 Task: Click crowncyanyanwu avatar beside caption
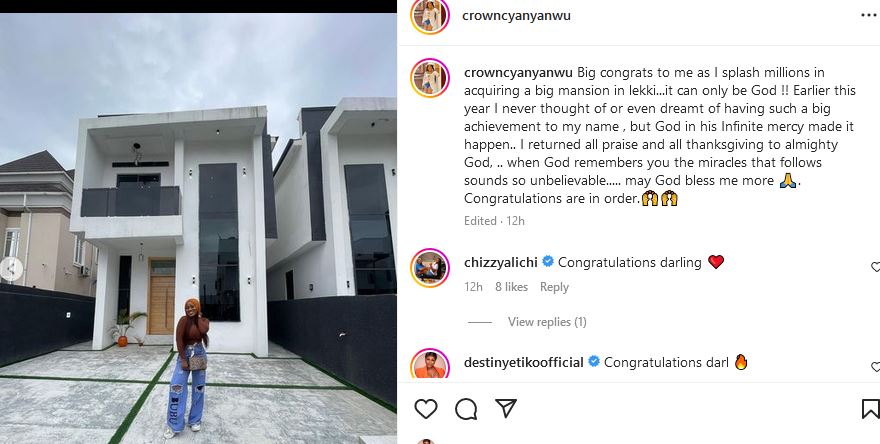click(x=430, y=77)
